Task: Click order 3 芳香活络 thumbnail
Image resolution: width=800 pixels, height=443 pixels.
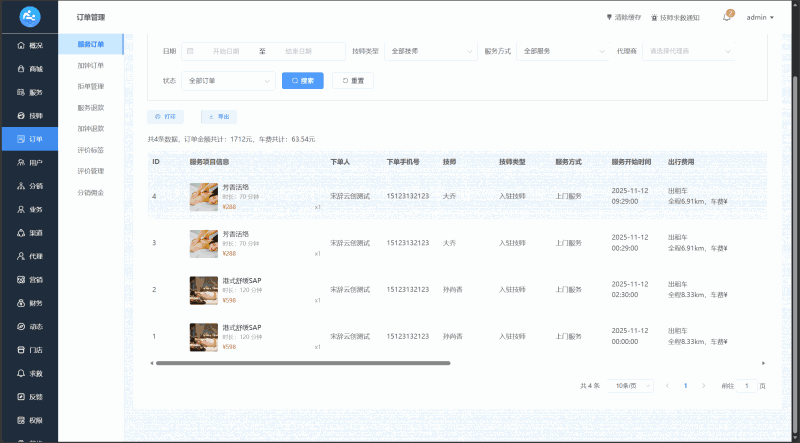Action: tap(204, 243)
